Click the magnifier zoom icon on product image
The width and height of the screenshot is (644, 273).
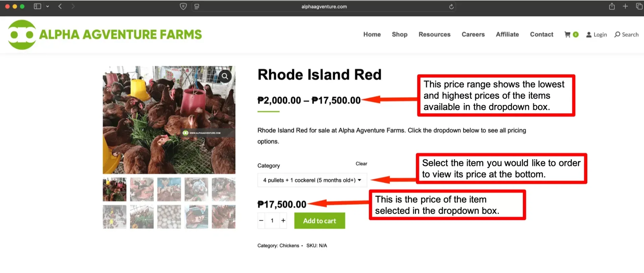tap(225, 76)
